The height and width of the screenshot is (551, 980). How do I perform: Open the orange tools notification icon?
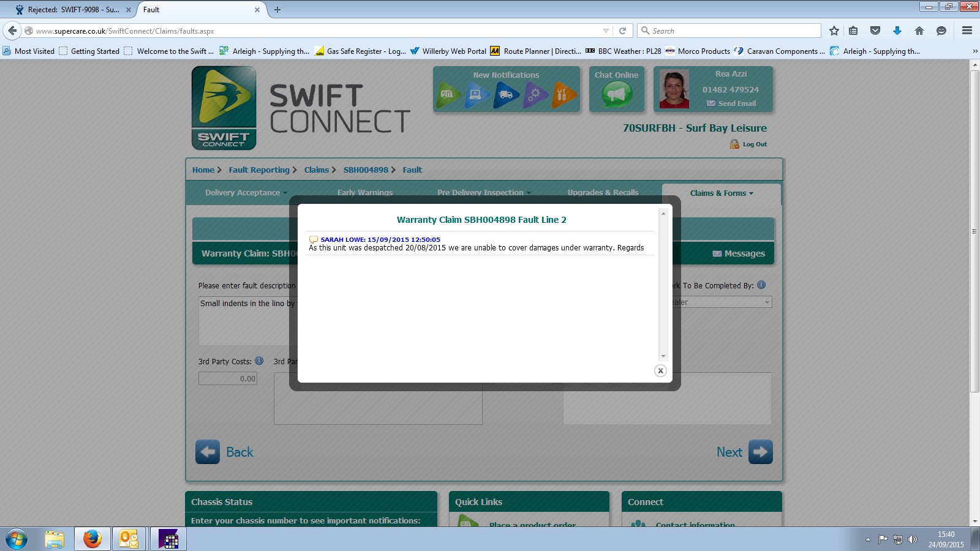coord(563,95)
